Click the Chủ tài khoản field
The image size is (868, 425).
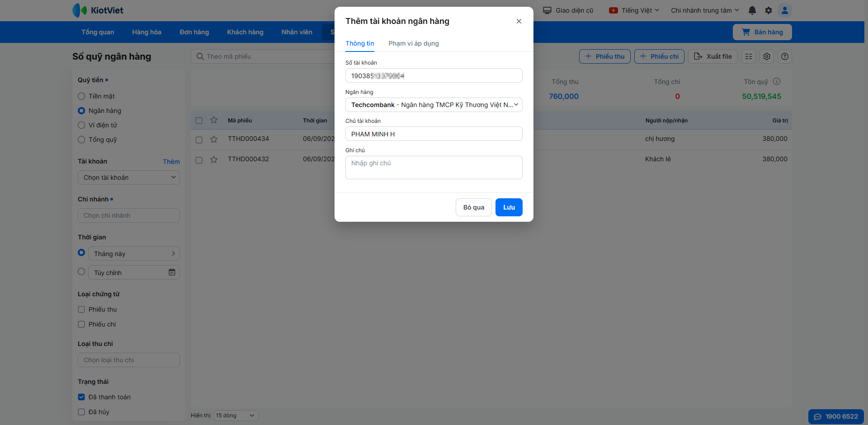coord(434,134)
